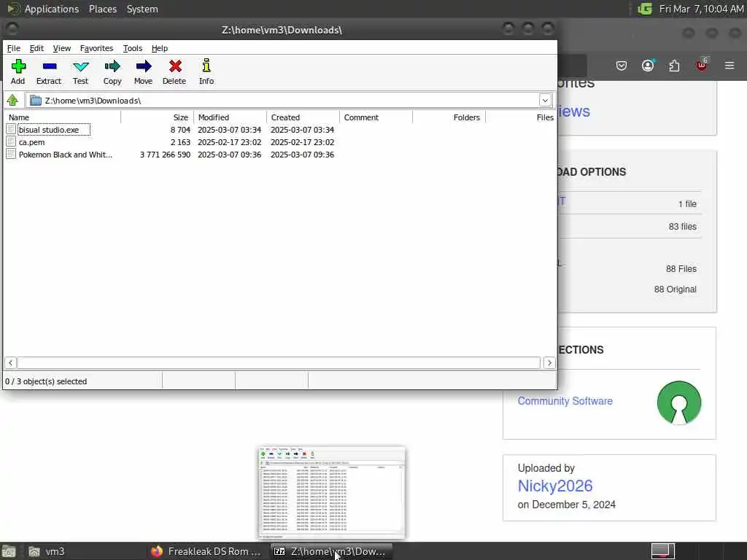Click the Copy toolbar icon
Viewport: 747px width, 560px height.
pos(112,66)
